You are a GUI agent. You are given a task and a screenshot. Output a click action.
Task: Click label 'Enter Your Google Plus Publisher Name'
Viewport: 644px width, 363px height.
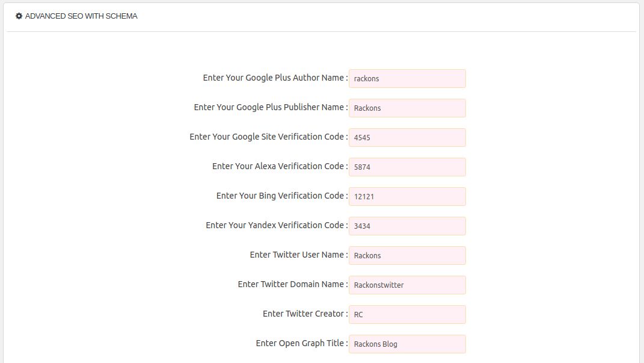(271, 107)
